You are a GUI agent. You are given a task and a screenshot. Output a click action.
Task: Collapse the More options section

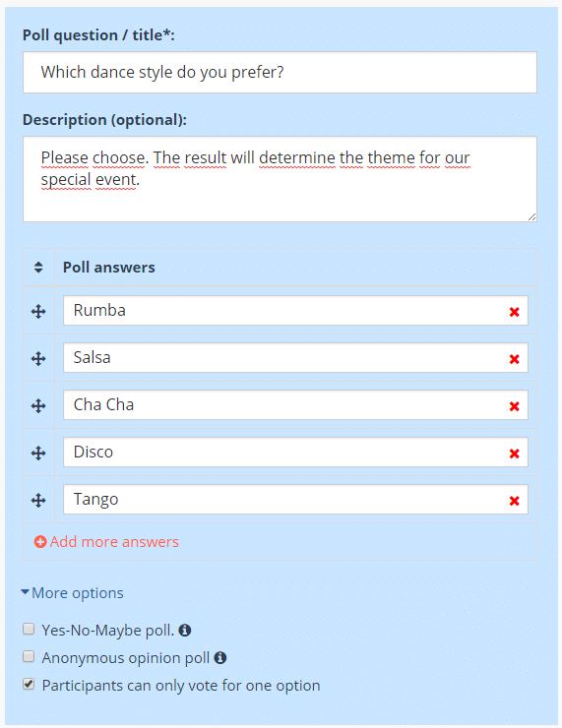pos(73,593)
